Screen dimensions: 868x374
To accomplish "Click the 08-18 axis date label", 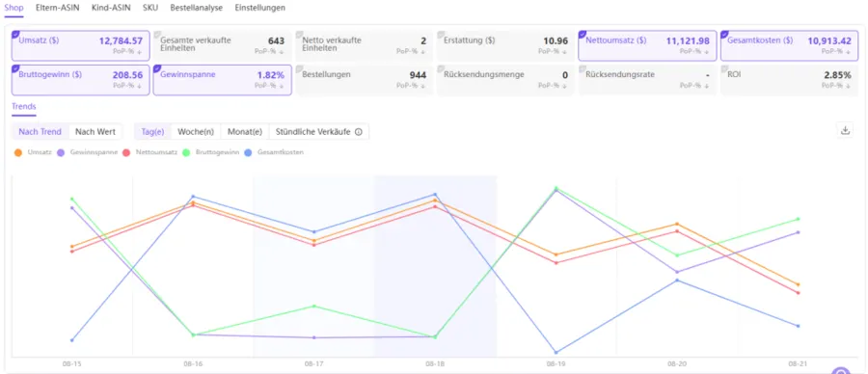I will tap(435, 364).
